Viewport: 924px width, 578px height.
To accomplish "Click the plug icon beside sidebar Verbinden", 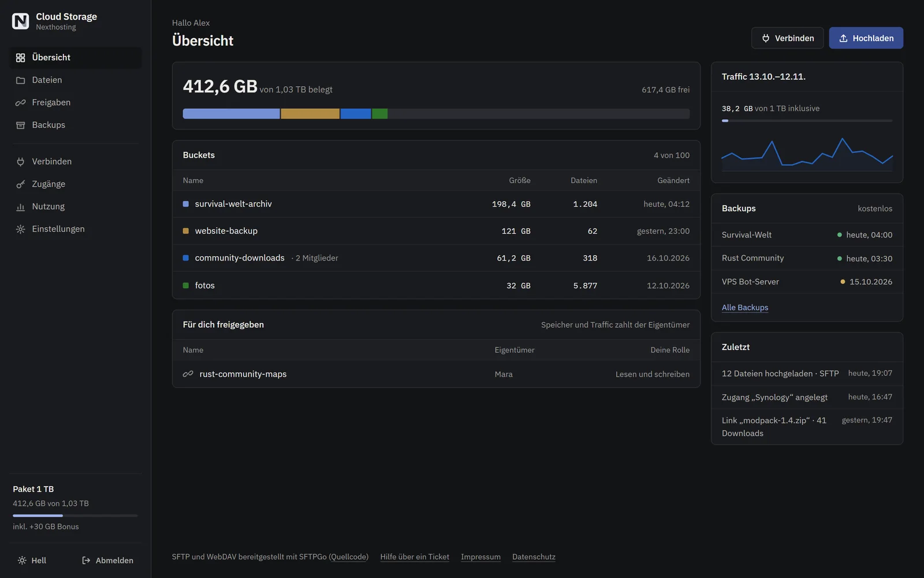I will [20, 162].
